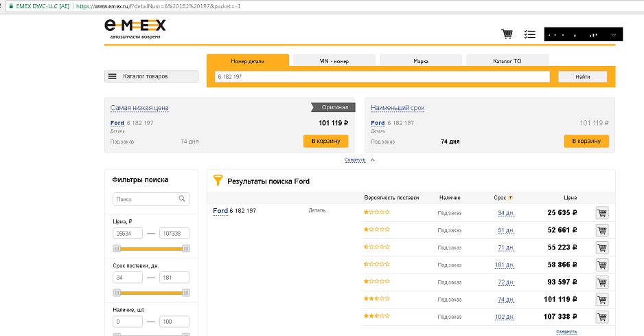This screenshot has width=644, height=336.
Task: Click the left handle of price slider
Action: pyautogui.click(x=117, y=249)
